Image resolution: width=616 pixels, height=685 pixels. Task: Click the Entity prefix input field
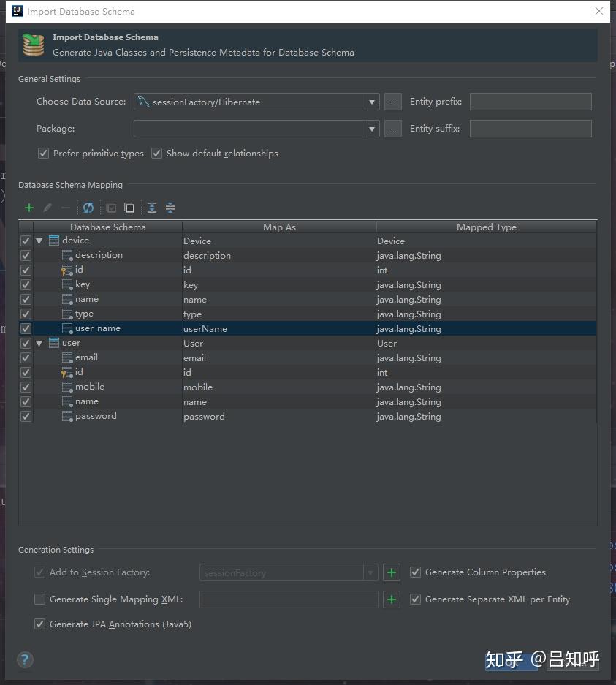tap(530, 102)
